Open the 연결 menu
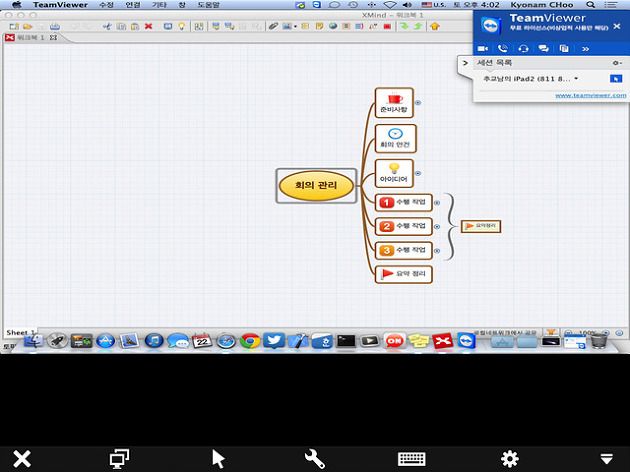630x472 pixels. (133, 5)
